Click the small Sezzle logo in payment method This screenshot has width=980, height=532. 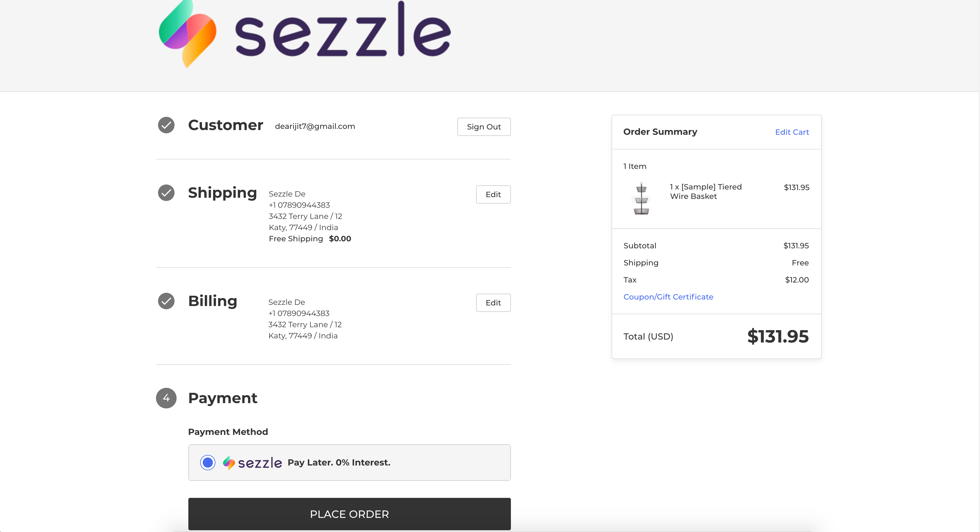[252, 463]
